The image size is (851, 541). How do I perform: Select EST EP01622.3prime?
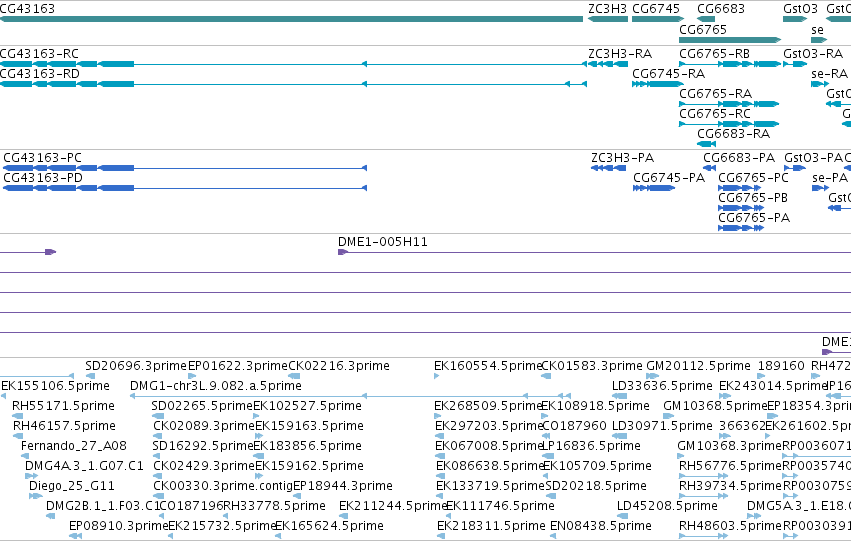(192, 376)
